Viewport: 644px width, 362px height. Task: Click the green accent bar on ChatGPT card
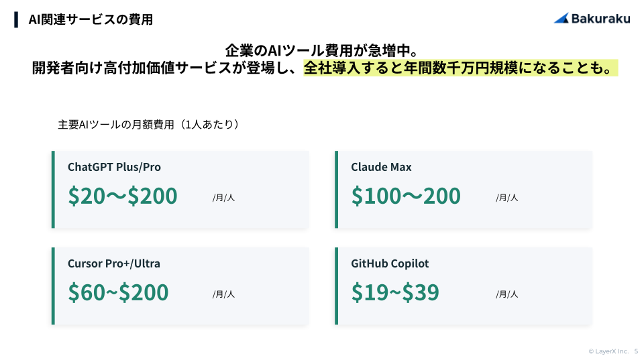53,189
